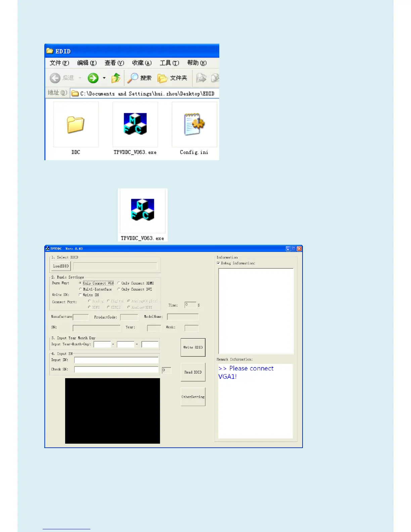Image resolution: width=411 pixels, height=532 pixels.
Task: Click the TPVDDC app icon in title bar
Action: click(48, 249)
